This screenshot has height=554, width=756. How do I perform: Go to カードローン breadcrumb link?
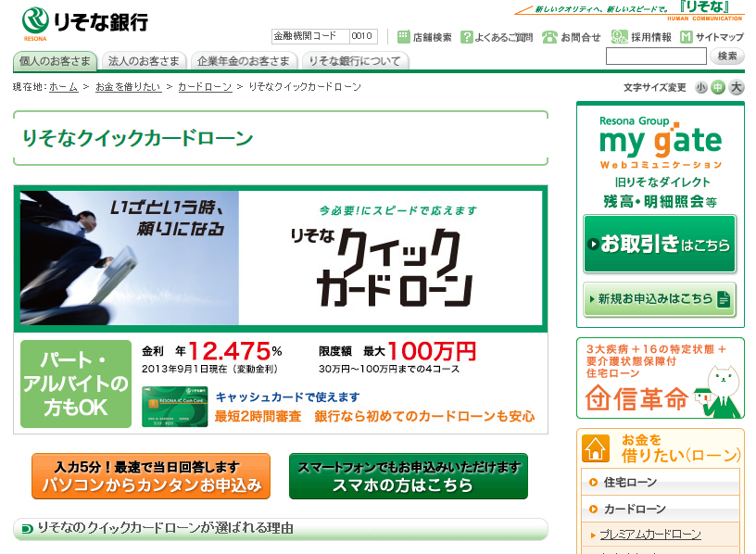coord(205,87)
